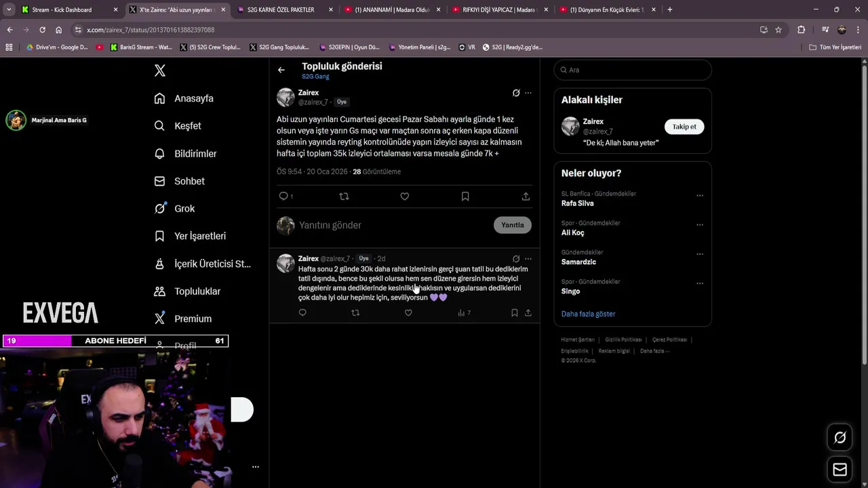Viewport: 868px width, 488px height.
Task: Click the browser home button
Action: (58, 30)
